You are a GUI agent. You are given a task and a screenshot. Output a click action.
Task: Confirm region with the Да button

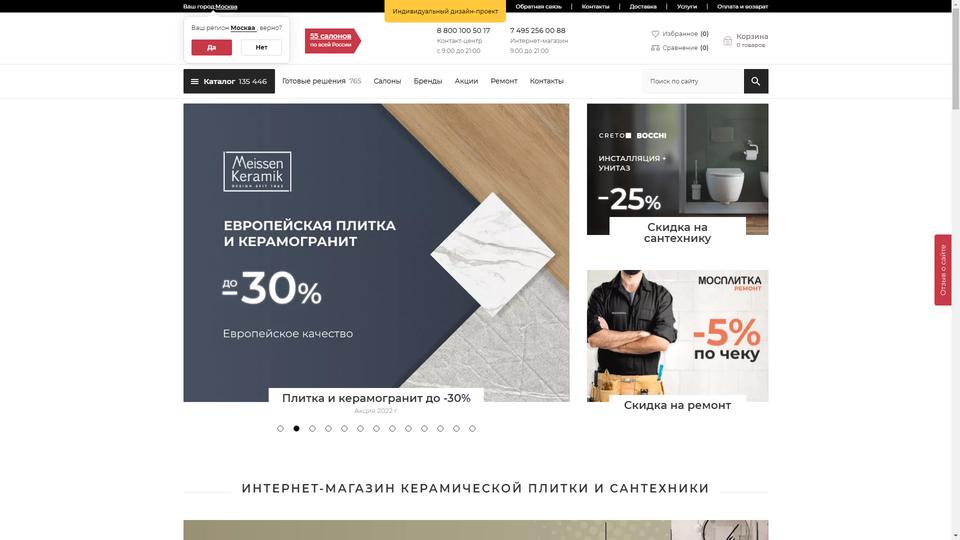211,47
